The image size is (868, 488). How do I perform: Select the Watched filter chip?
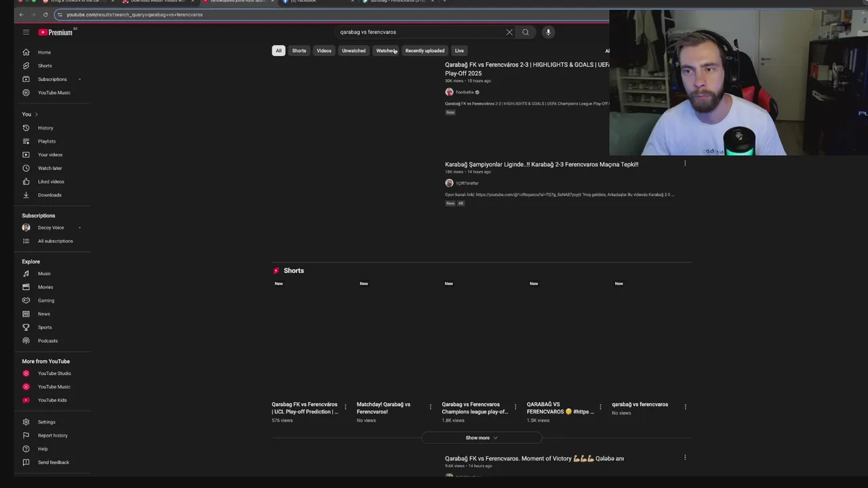click(386, 51)
